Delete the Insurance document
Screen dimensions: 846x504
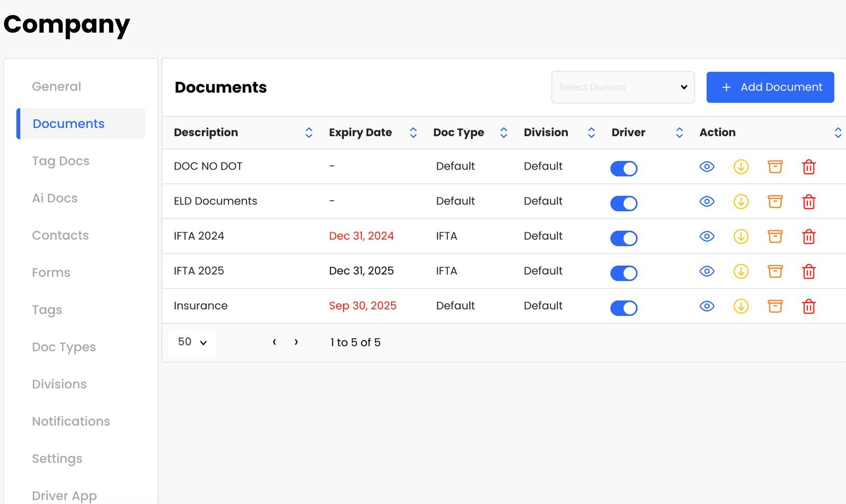pyautogui.click(x=809, y=306)
